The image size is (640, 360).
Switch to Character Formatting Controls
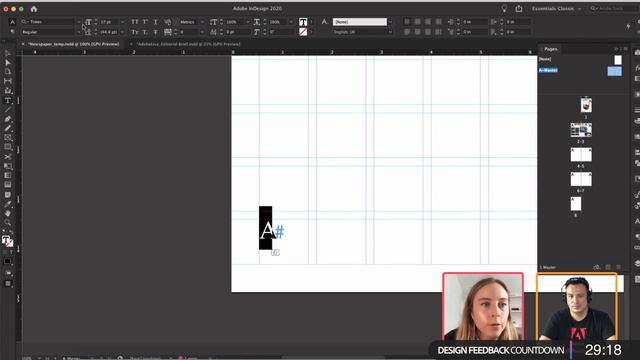(13, 22)
